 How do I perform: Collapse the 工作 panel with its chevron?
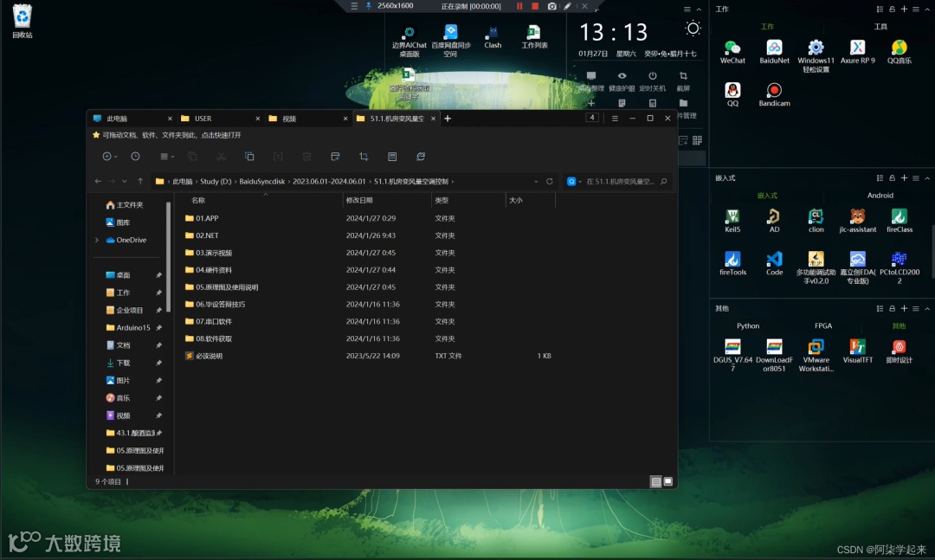[927, 9]
